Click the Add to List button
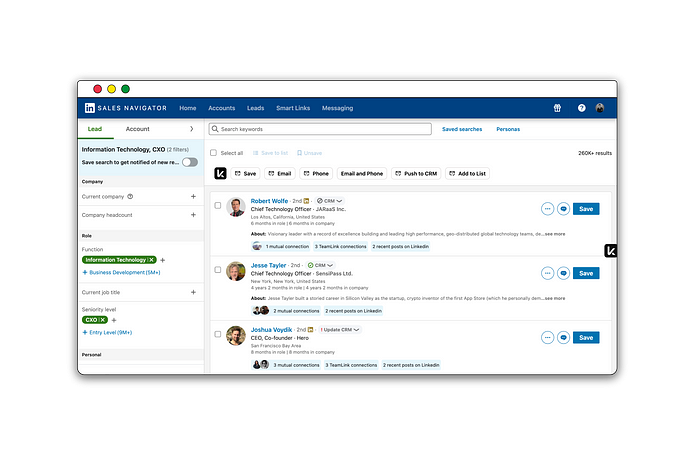700x467 pixels. (x=467, y=173)
